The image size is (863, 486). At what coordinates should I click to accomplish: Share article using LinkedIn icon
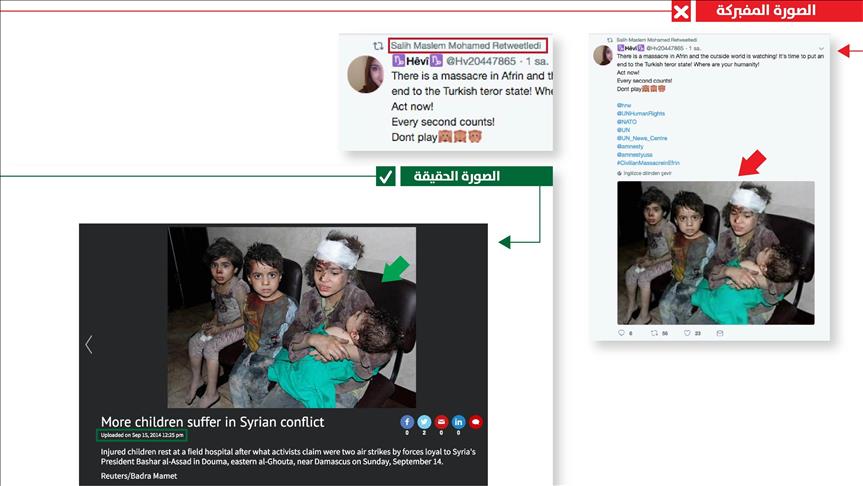pos(458,422)
